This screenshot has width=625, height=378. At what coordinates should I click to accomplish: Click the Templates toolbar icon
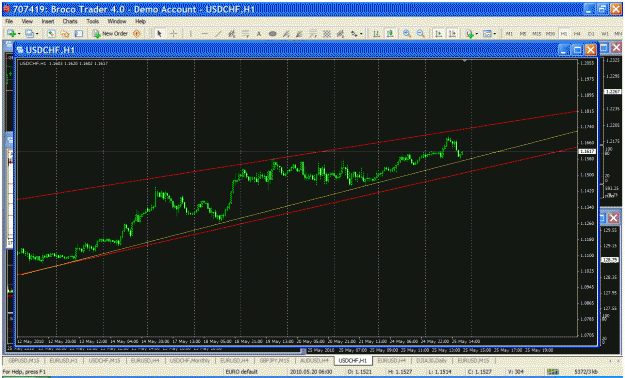point(487,34)
